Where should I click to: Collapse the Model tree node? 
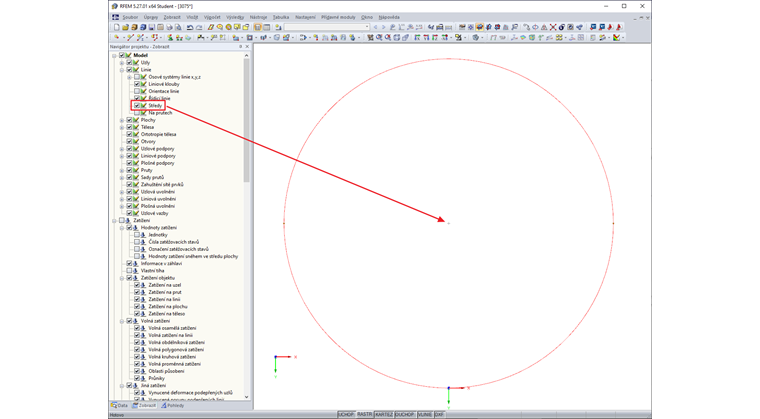[x=114, y=55]
